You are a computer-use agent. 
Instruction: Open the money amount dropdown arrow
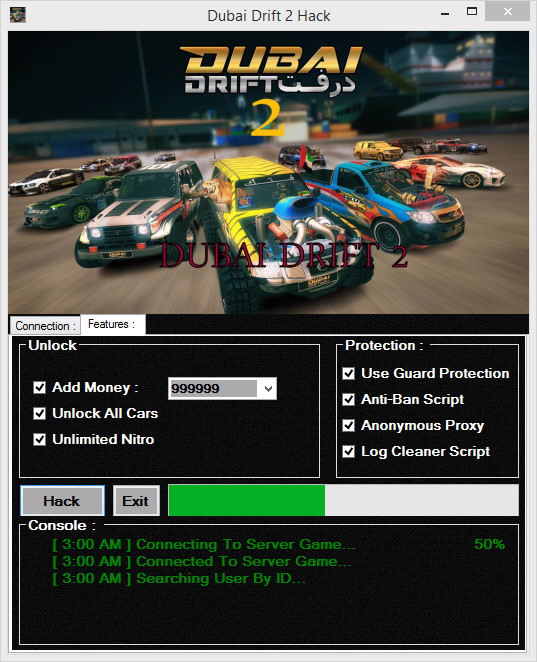point(268,388)
